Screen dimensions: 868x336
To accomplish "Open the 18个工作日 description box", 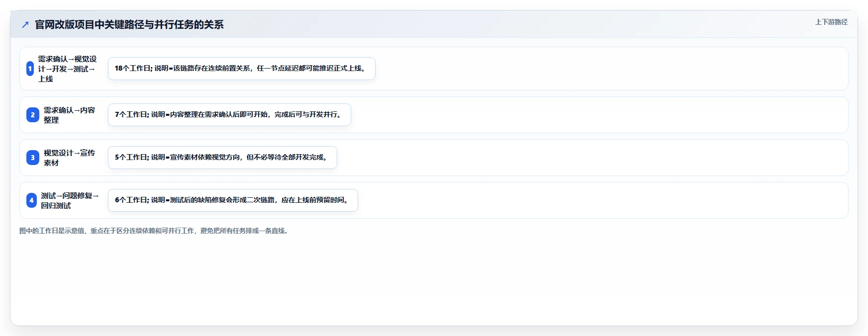I will click(242, 69).
